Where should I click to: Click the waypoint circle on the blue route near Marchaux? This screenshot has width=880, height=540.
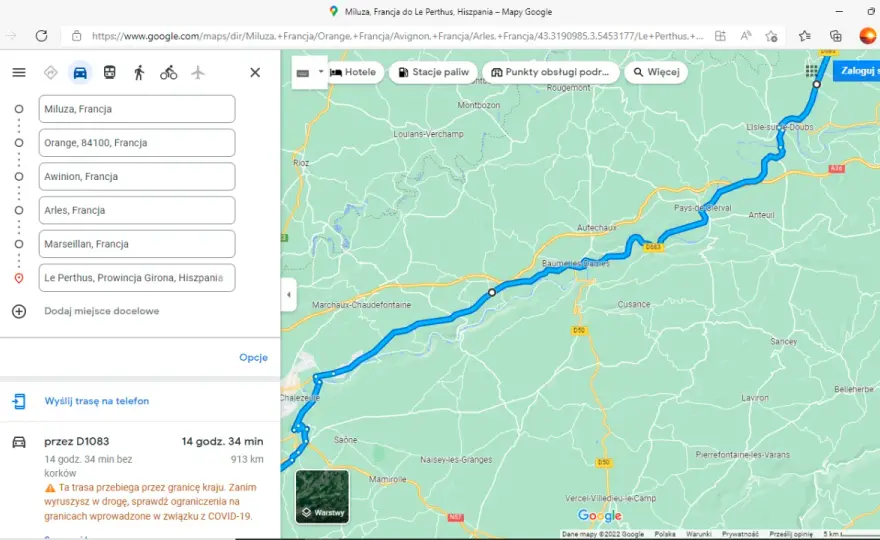492,292
